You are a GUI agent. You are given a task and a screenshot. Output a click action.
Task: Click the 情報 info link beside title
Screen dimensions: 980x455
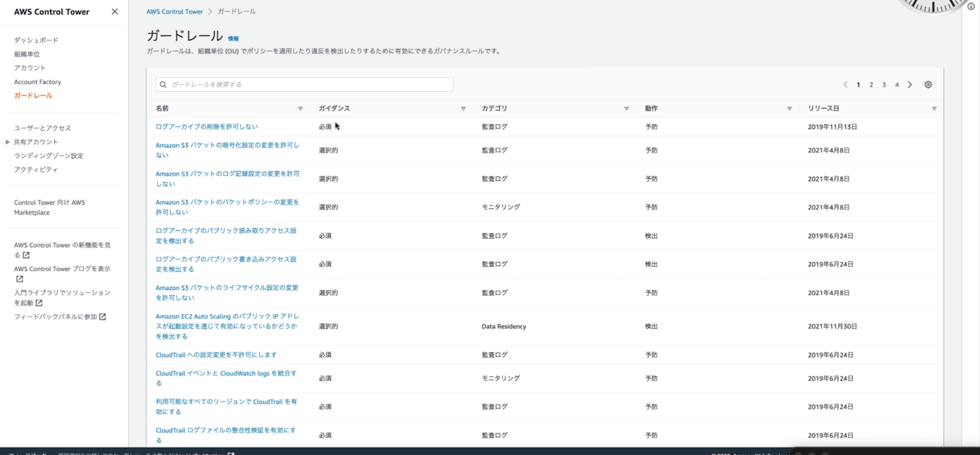coord(233,39)
